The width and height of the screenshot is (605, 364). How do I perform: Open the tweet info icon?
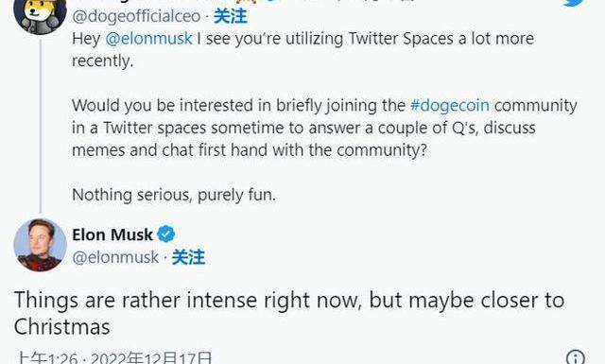click(x=576, y=357)
